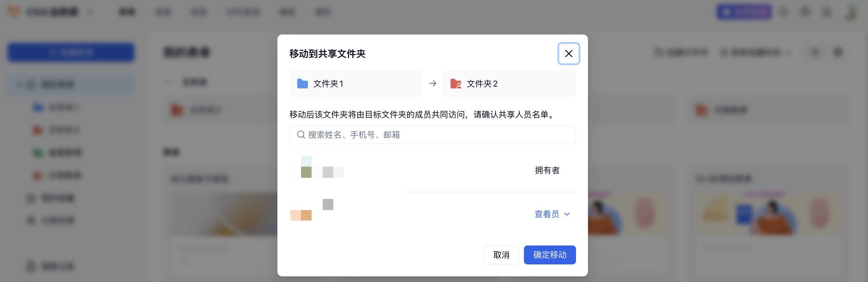The height and width of the screenshot is (282, 868).
Task: Click the source folder name 文件夹1
Action: 328,84
